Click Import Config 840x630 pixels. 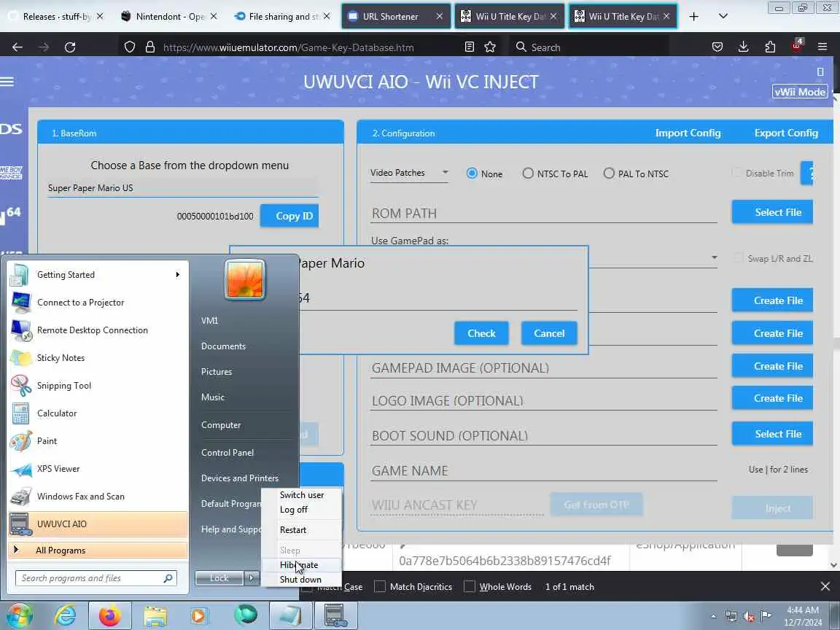(688, 133)
